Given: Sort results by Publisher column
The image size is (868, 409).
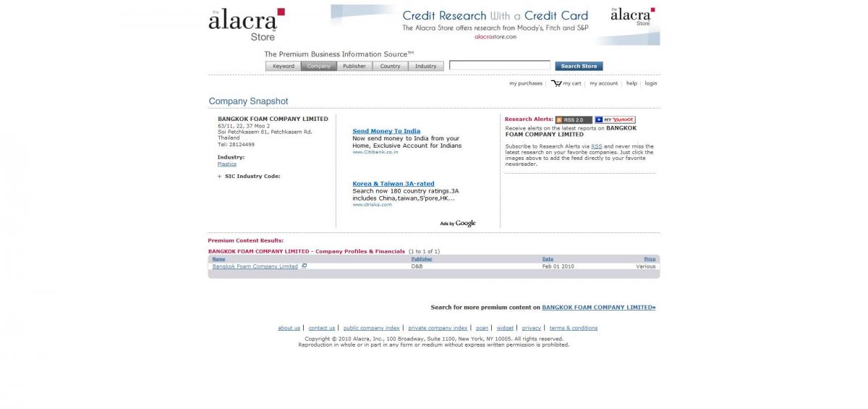Looking at the screenshot, I should coord(422,258).
